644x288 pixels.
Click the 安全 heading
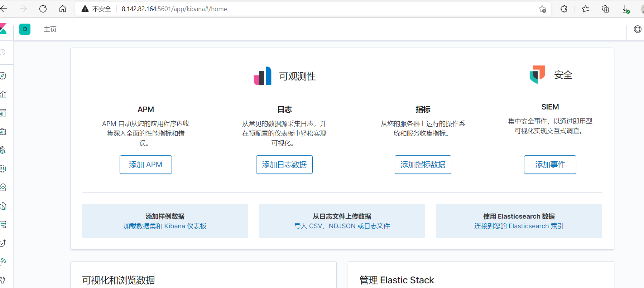[x=563, y=75]
